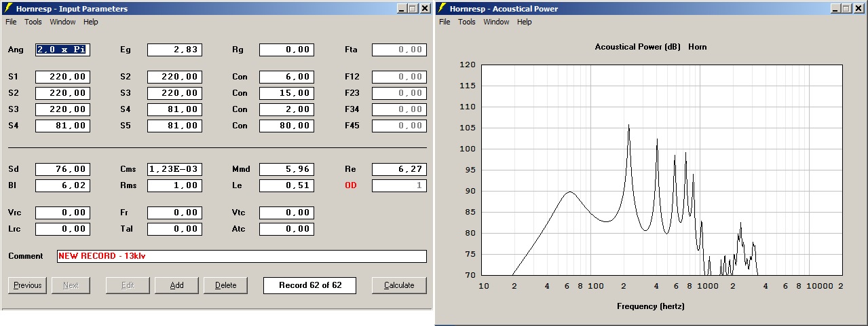Click the S5 field with 81,00
The height and width of the screenshot is (326, 868).
click(174, 126)
